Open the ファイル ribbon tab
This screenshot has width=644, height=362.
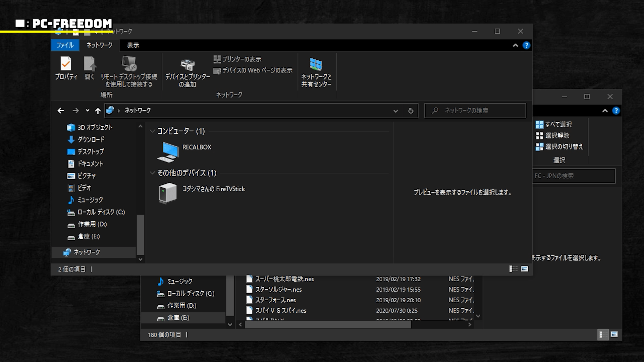(65, 45)
